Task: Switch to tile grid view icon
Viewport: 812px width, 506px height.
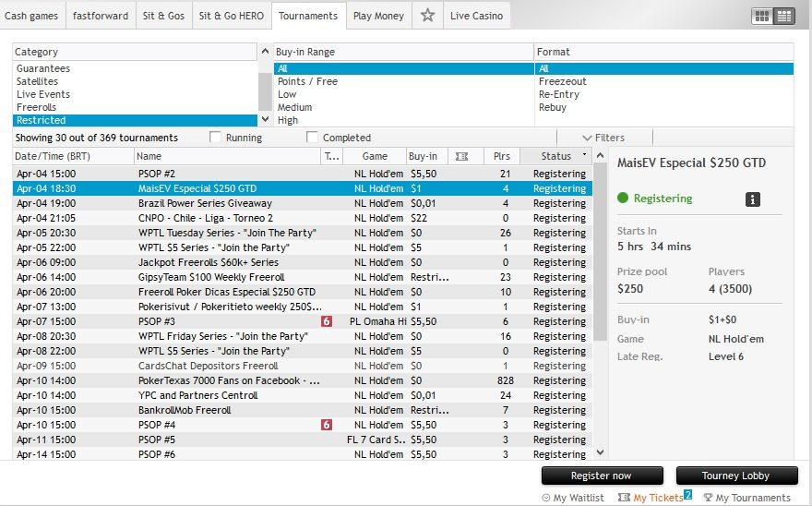Action: [762, 16]
